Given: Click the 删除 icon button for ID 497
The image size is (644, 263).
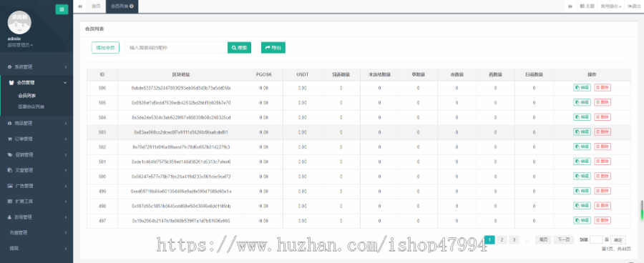Looking at the screenshot, I should [x=602, y=220].
